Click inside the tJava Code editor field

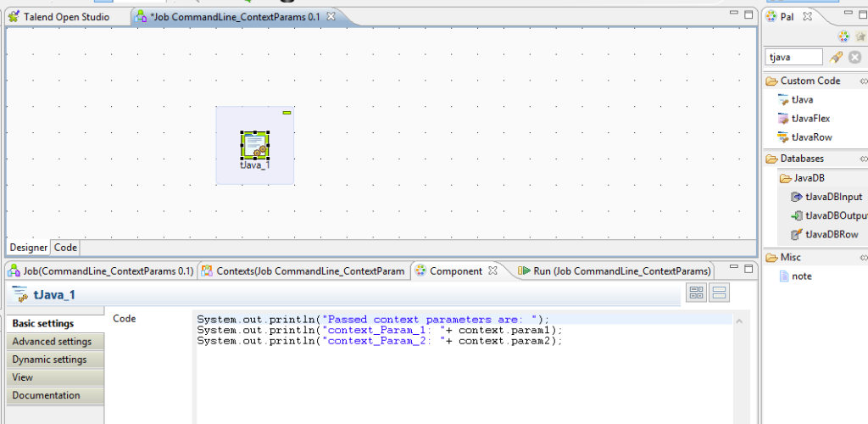click(x=464, y=368)
